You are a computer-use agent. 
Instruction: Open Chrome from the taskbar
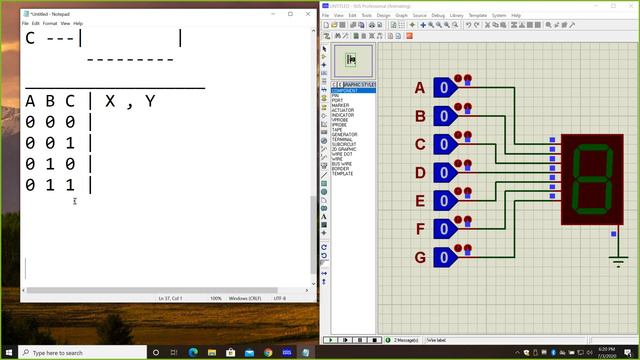[x=268, y=352]
